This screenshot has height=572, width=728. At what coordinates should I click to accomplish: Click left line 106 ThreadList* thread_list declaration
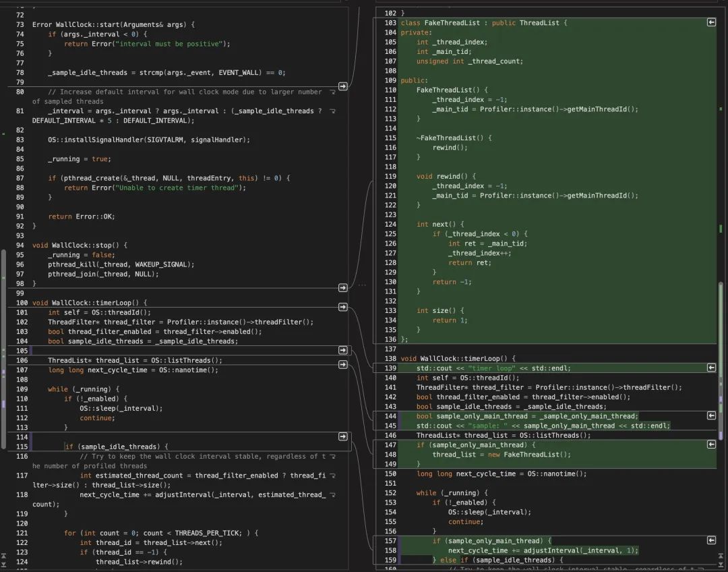(x=135, y=361)
